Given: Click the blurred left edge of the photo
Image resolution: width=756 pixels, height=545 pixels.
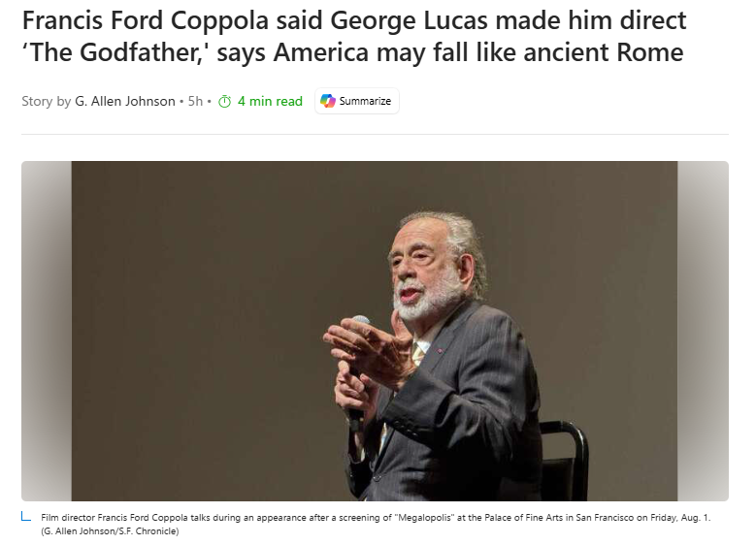Looking at the screenshot, I should (47, 331).
